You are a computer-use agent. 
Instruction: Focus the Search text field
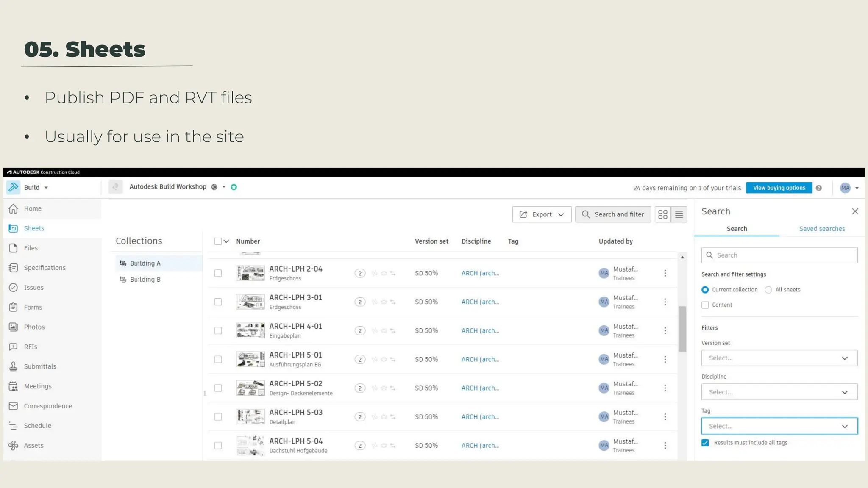tap(779, 255)
